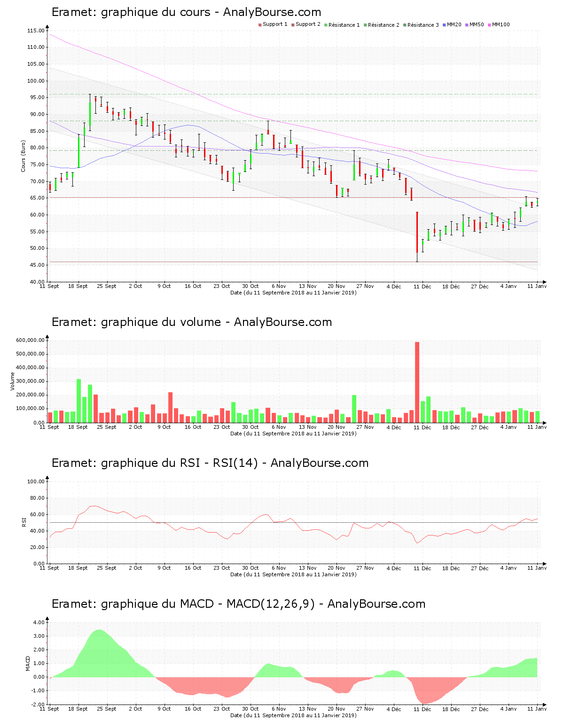564x728 pixels.
Task: Click the 'Cours (Euro)' axis label
Action: [x=23, y=156]
